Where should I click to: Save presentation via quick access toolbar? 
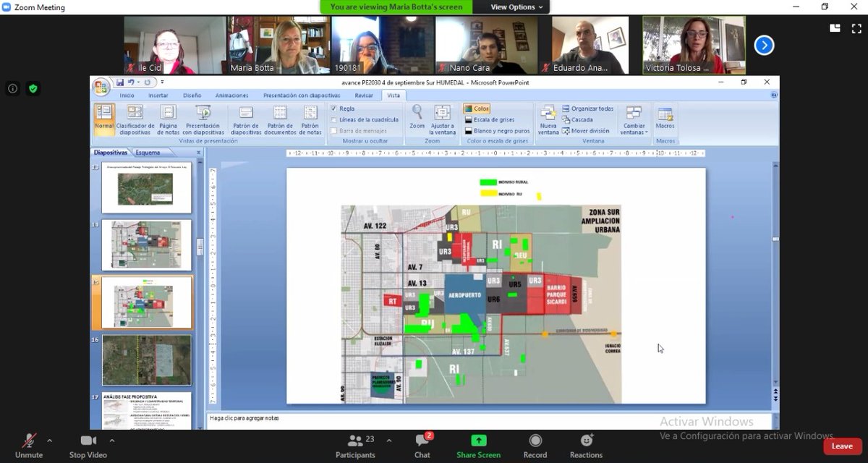(x=120, y=82)
